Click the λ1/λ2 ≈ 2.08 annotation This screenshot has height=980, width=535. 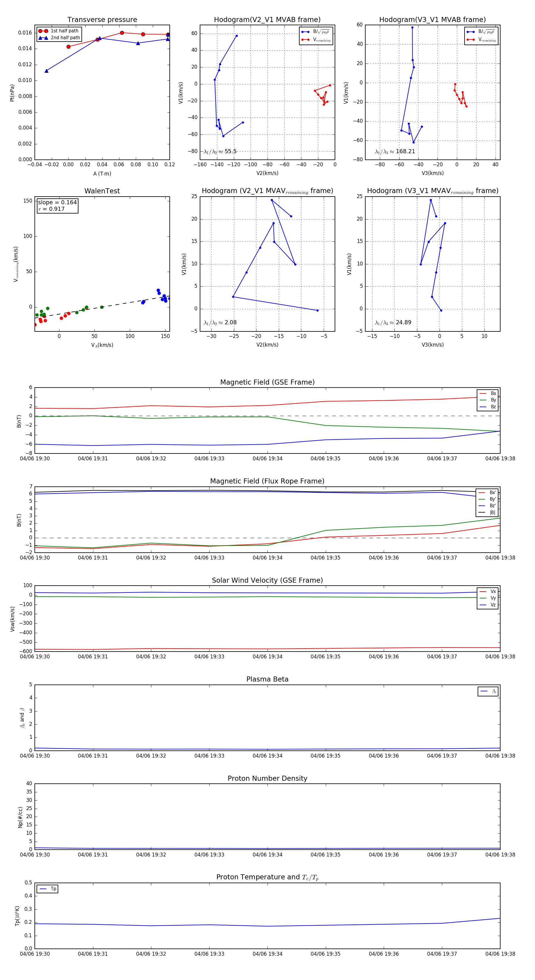click(x=220, y=323)
